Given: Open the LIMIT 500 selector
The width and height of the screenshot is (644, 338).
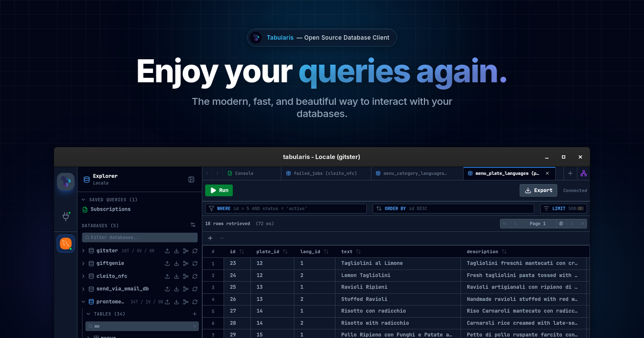Looking at the screenshot, I should [x=564, y=209].
